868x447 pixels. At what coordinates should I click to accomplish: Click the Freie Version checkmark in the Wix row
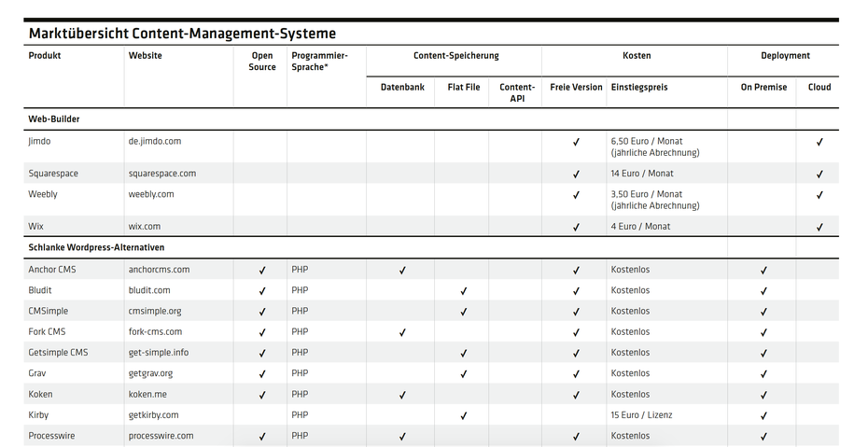[x=576, y=227]
